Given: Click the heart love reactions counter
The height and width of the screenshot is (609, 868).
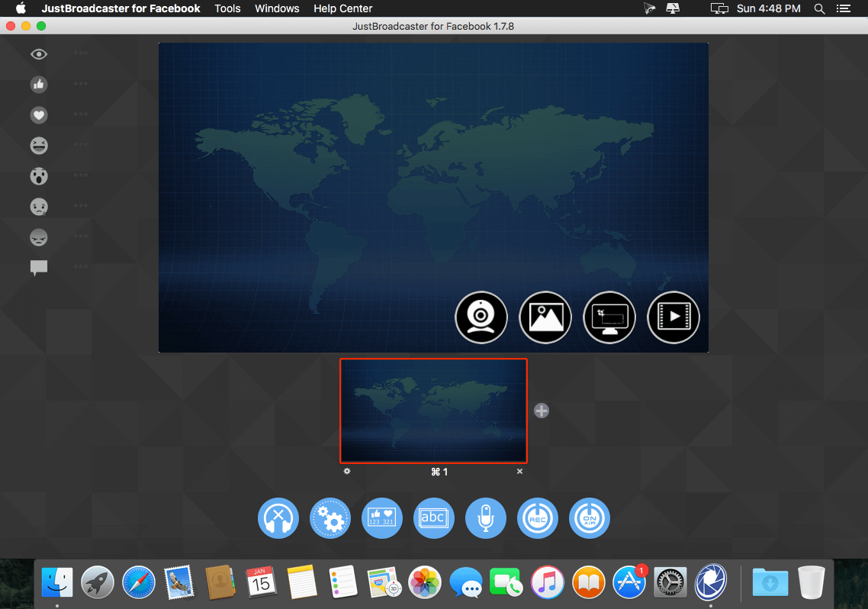Looking at the screenshot, I should 39,115.
